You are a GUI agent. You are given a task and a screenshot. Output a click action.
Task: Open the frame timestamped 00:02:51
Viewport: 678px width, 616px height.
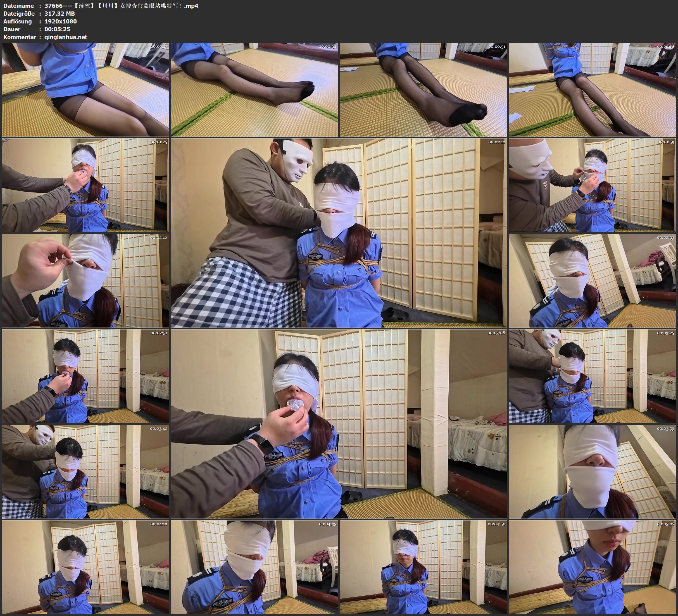click(x=85, y=376)
